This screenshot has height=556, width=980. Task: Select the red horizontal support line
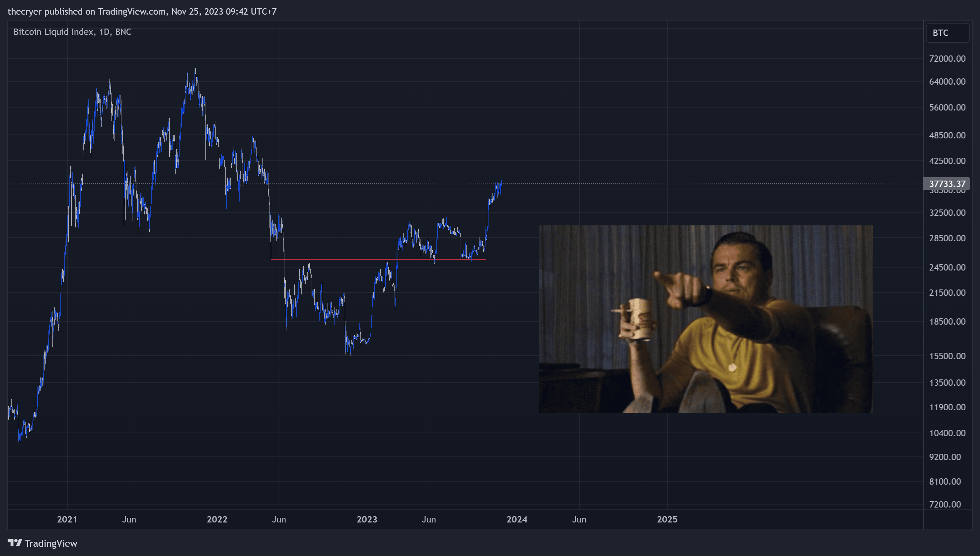378,259
